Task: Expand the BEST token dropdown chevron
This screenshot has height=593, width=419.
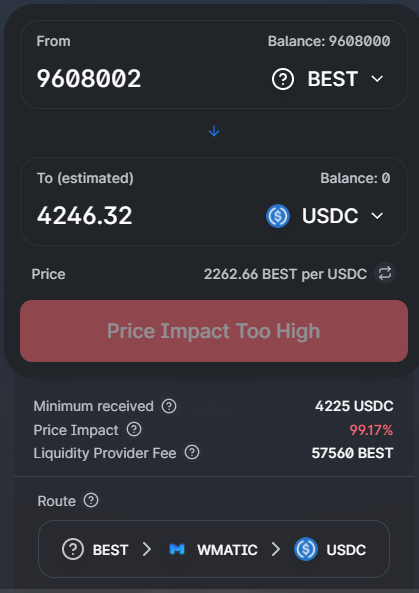Action: coord(377,79)
